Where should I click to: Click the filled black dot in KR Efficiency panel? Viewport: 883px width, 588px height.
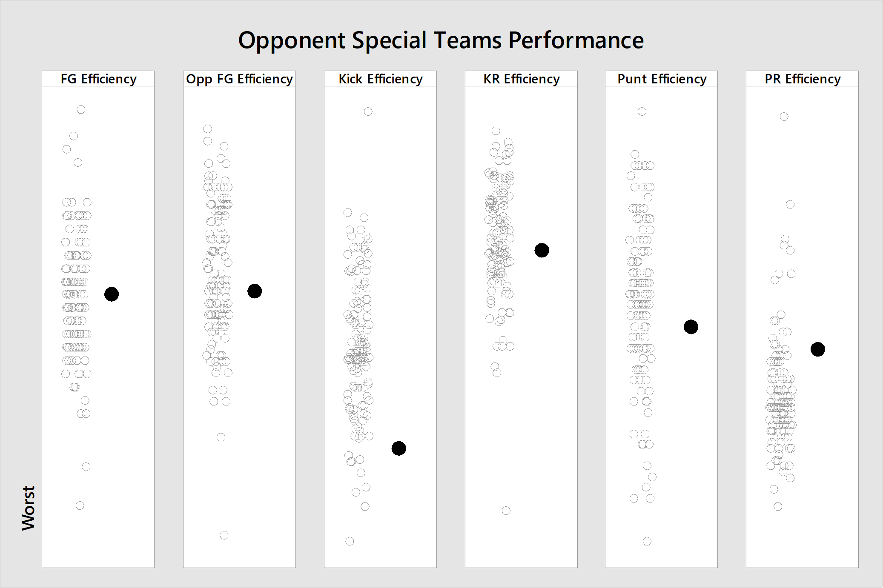(542, 250)
